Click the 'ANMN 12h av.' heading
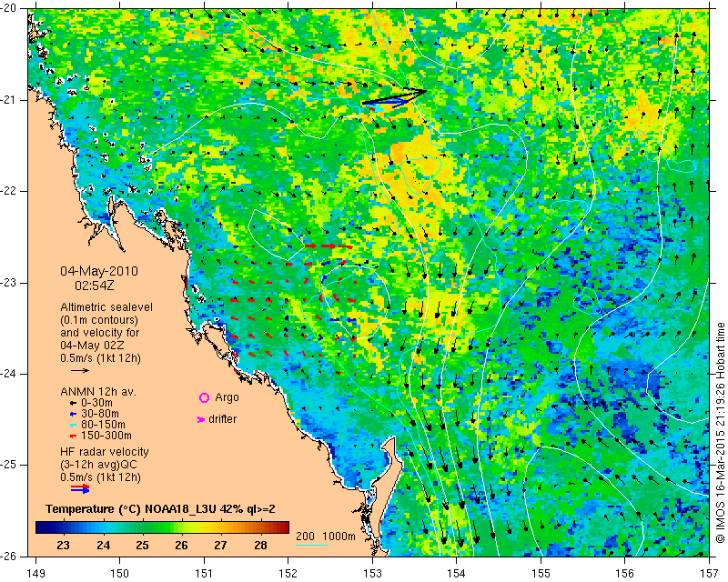 [98, 392]
